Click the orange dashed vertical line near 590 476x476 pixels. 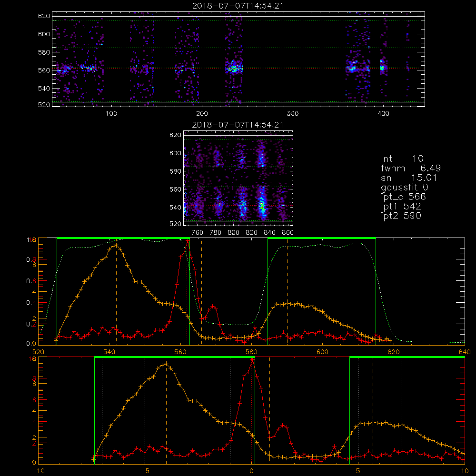pos(287,291)
